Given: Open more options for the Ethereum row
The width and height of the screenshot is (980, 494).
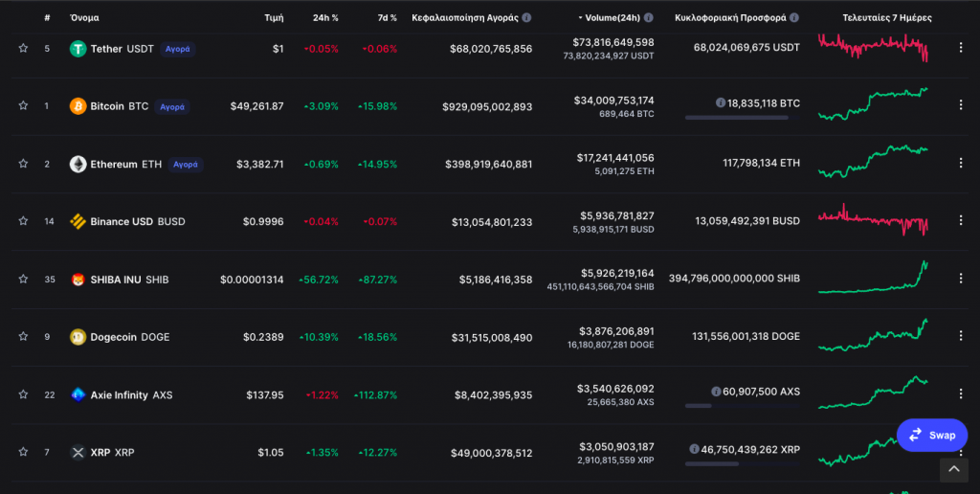Looking at the screenshot, I should [x=961, y=163].
